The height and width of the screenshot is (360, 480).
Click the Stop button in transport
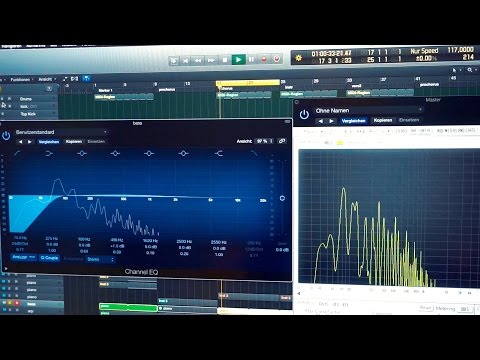pyautogui.click(x=225, y=60)
